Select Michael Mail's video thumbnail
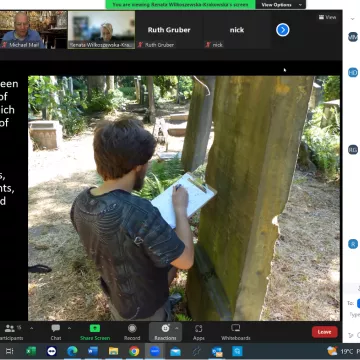This screenshot has width=360, height=360. (33, 30)
